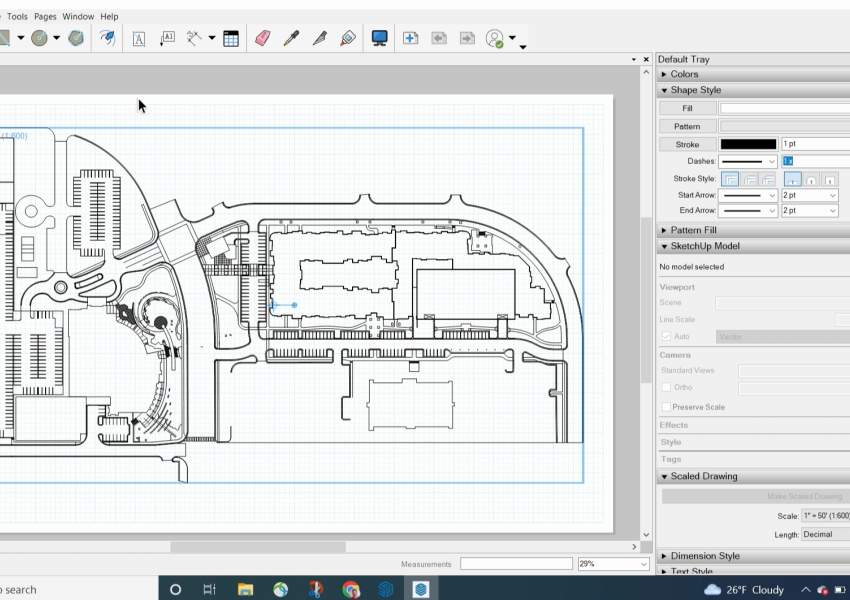
Task: Choose round join stroke style
Action: [750, 179]
